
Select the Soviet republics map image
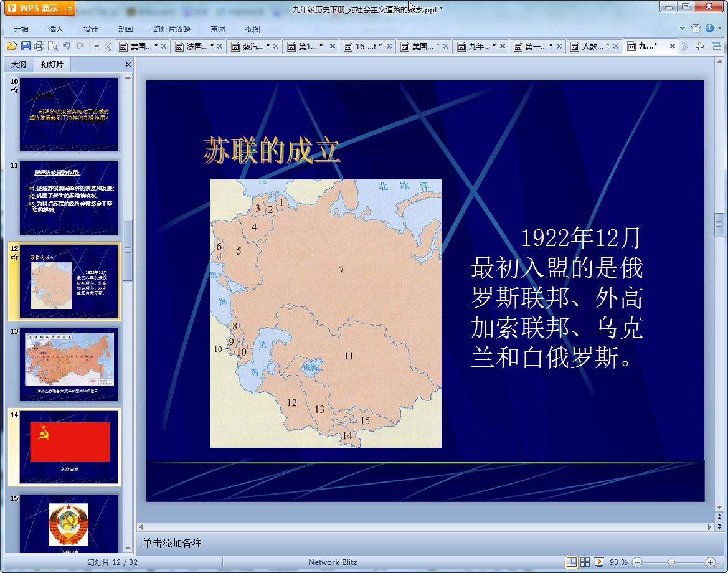click(x=326, y=313)
